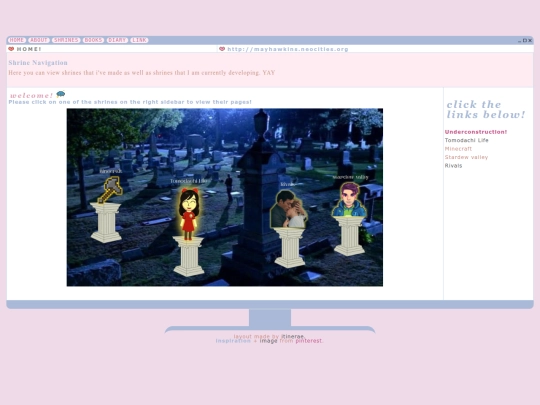The height and width of the screenshot is (405, 540).
Task: Click the image link in the footer
Action: 268,341
